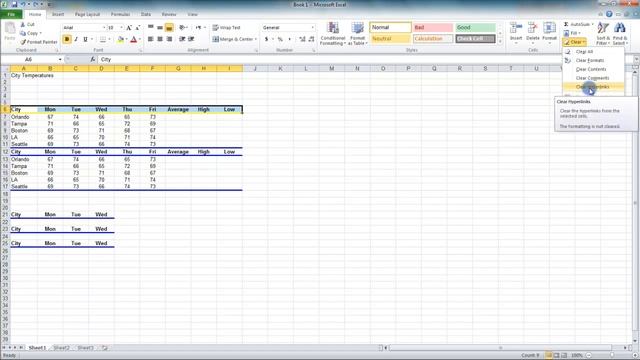Image resolution: width=640 pixels, height=360 pixels.
Task: Open the Merge & Center dropdown arrow
Action: [256, 39]
